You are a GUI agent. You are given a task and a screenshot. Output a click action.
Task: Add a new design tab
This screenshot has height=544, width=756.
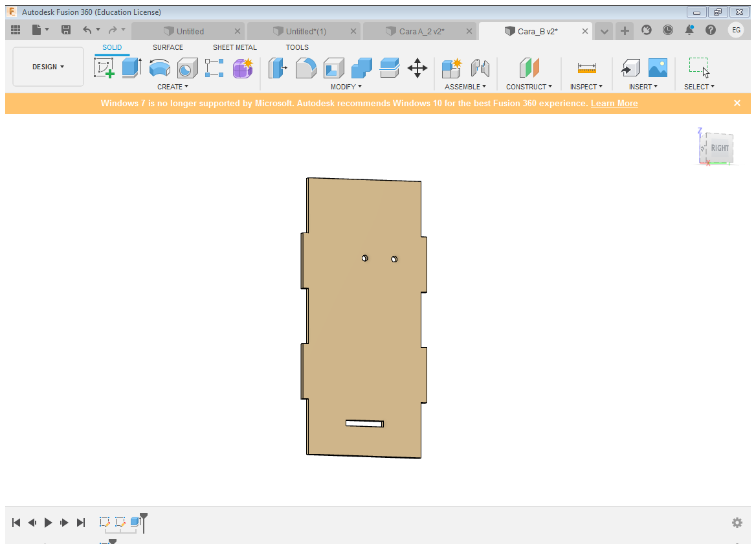tap(625, 31)
